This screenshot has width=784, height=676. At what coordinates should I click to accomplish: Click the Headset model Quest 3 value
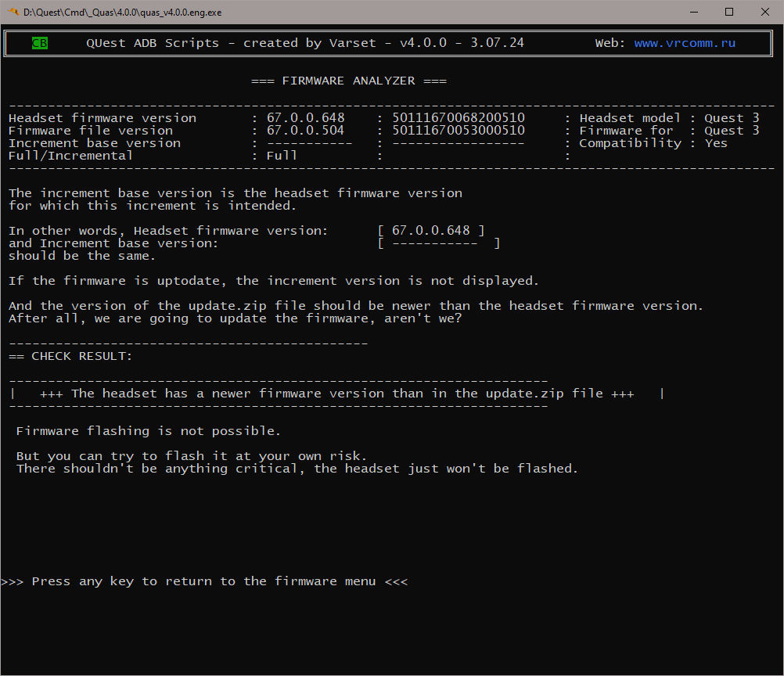(x=732, y=118)
